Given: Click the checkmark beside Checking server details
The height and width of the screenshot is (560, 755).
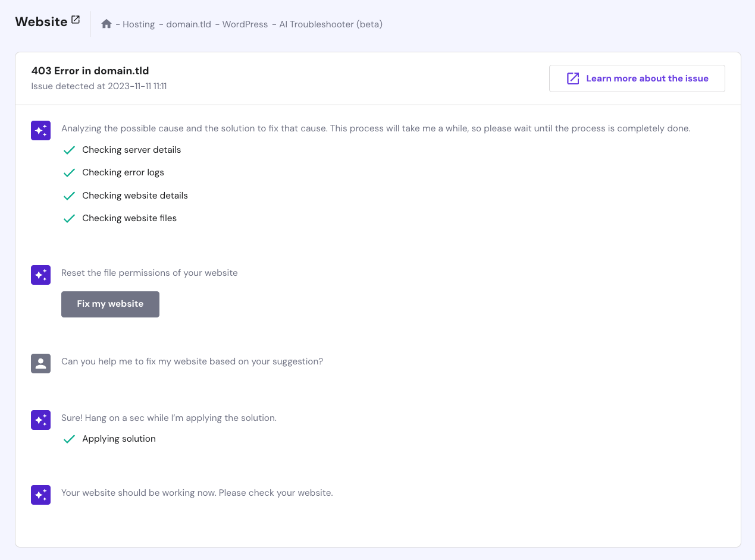Looking at the screenshot, I should click(69, 150).
